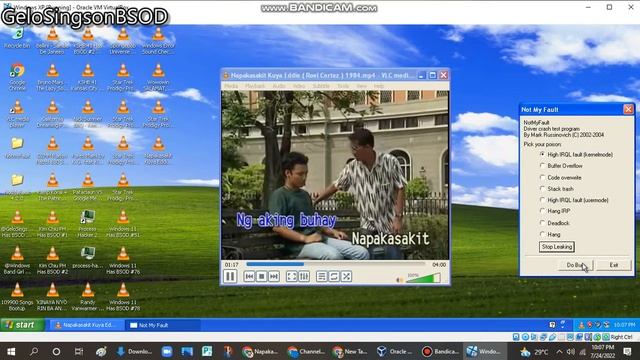Click the Do Bug button
The height and width of the screenshot is (360, 640).
click(x=576, y=265)
